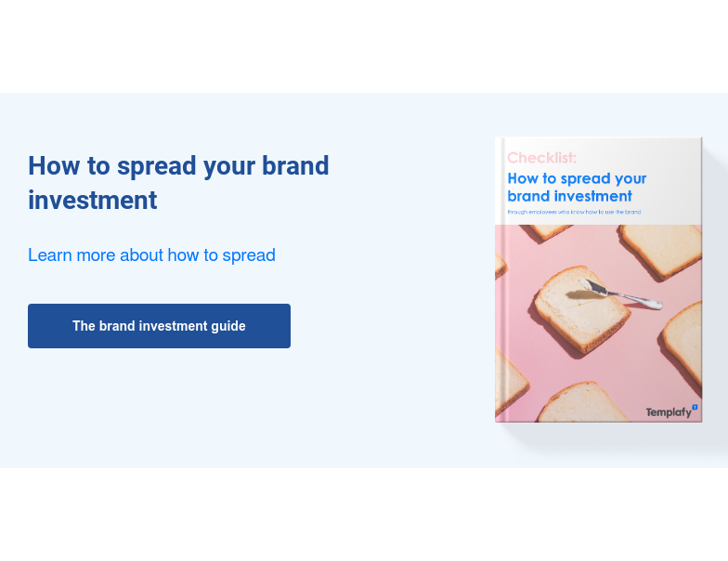
Task: Click the left-side How to spread your brand investment heading
Action: coord(178,183)
